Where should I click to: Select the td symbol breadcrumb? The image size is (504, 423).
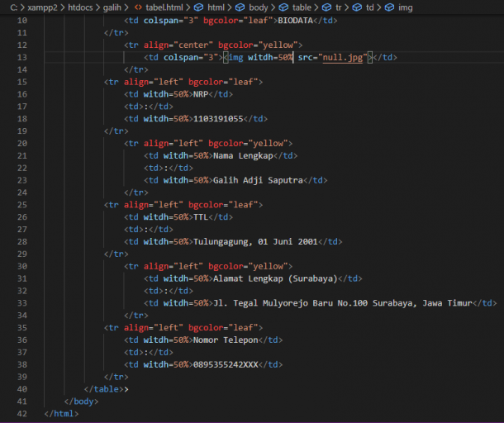[369, 7]
